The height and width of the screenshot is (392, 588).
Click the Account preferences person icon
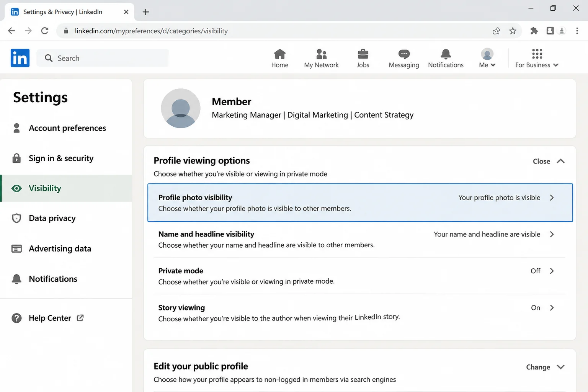[x=16, y=128]
